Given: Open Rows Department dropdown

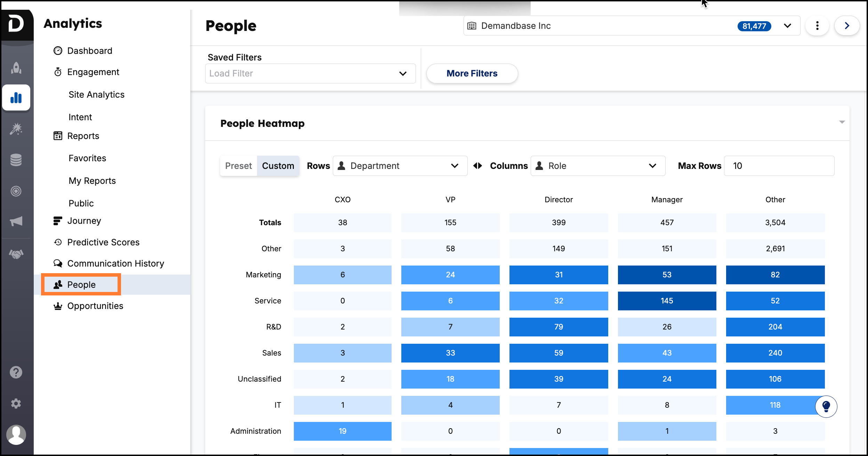Looking at the screenshot, I should point(400,166).
